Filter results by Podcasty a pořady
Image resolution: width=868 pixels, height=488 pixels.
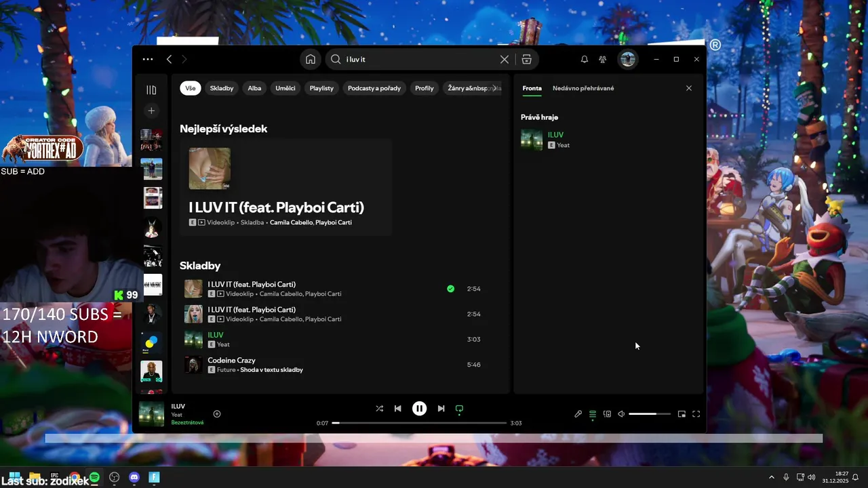click(x=374, y=88)
